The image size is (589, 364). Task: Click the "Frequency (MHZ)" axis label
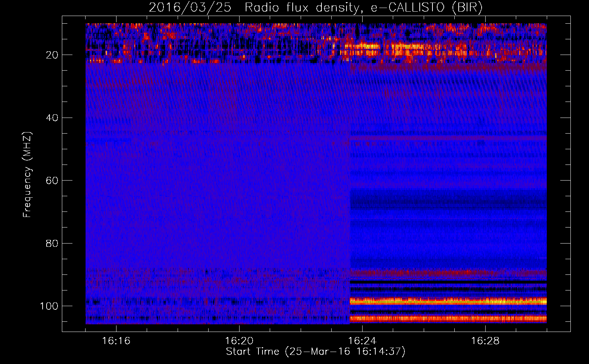click(x=28, y=175)
